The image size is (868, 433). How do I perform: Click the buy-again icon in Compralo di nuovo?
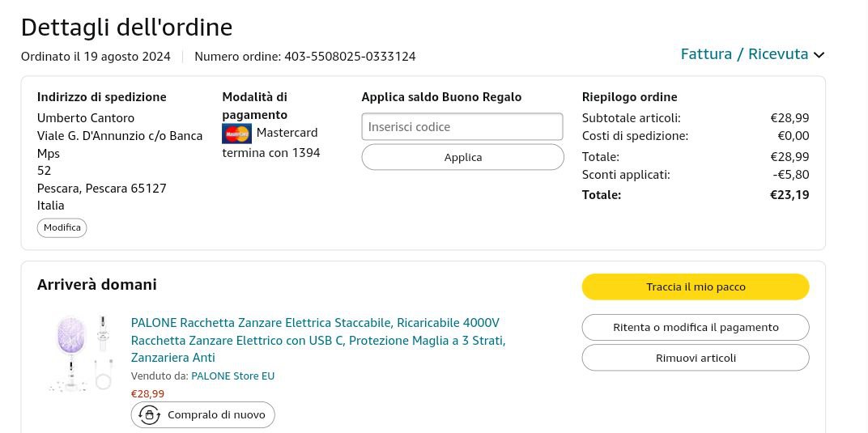click(149, 415)
